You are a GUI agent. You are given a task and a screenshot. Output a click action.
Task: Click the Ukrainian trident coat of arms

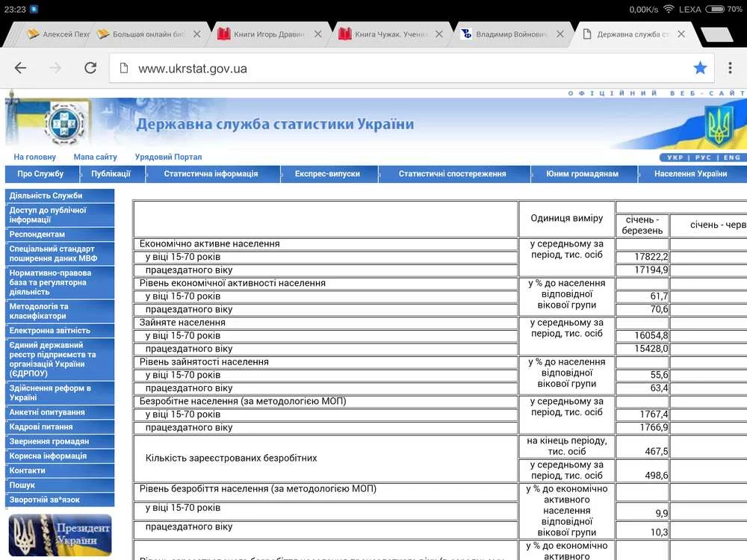point(719,127)
